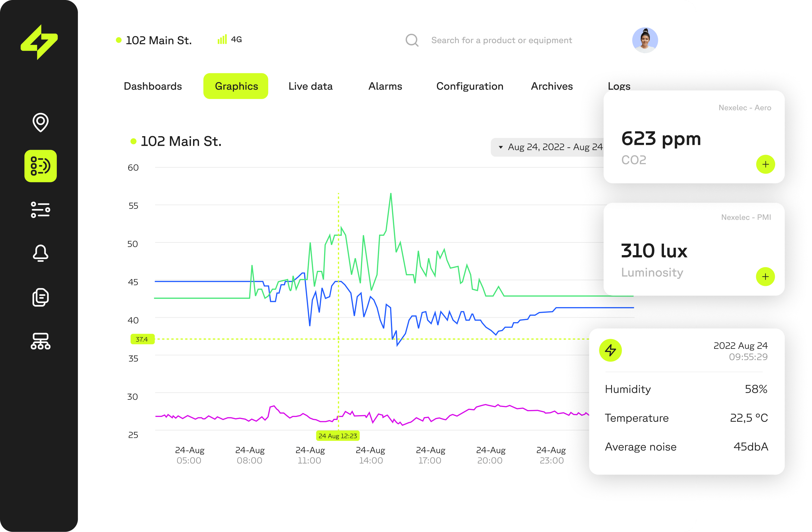Click the search input field

tap(501, 40)
